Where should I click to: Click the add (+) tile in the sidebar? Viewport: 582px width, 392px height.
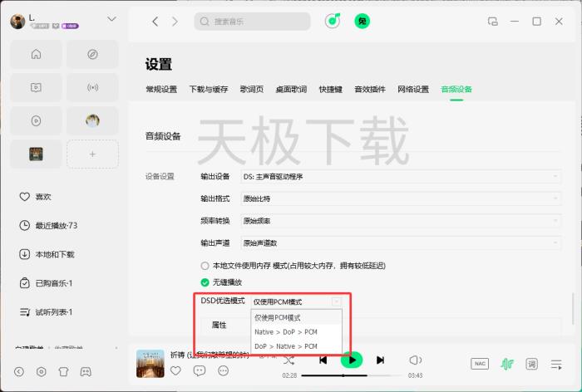click(93, 154)
